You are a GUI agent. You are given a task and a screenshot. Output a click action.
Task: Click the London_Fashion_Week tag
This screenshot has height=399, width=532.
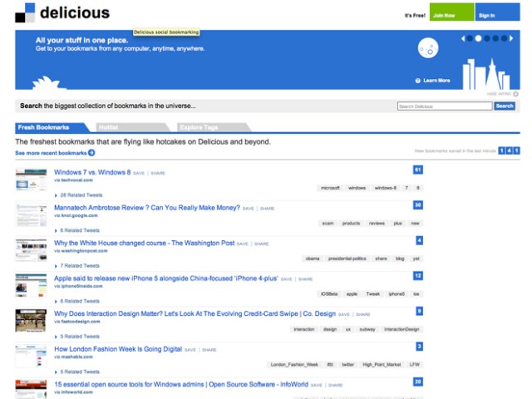294,364
